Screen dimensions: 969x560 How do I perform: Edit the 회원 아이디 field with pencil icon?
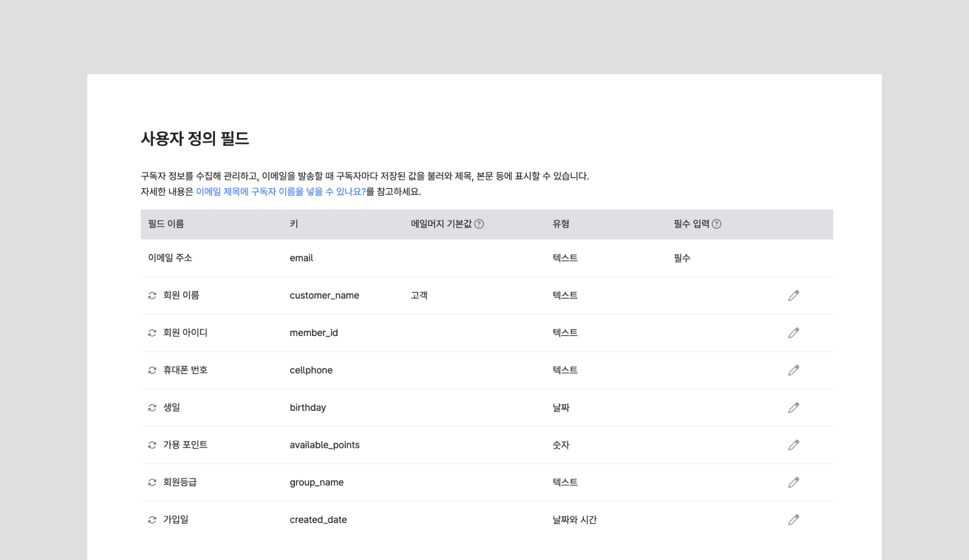(x=793, y=333)
